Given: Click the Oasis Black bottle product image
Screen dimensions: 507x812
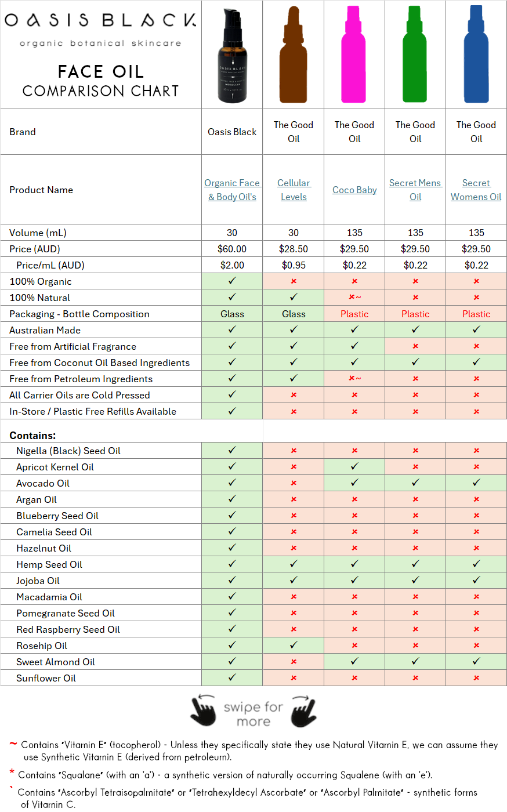Looking at the screenshot, I should [x=232, y=55].
